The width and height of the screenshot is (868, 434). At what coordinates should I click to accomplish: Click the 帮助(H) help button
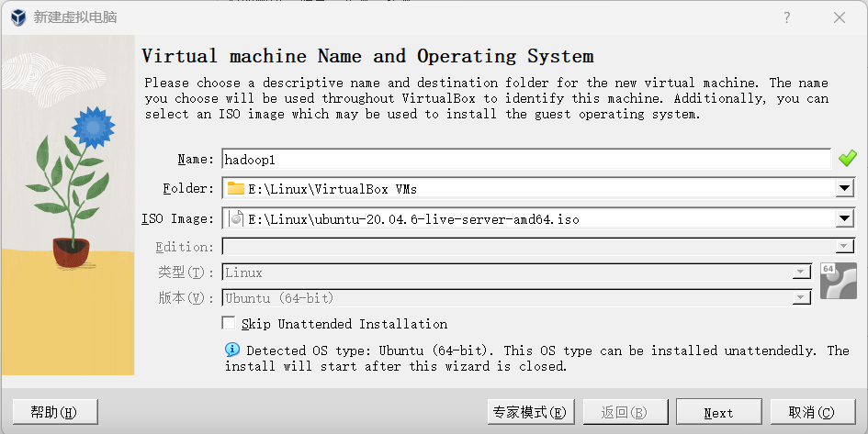[54, 412]
